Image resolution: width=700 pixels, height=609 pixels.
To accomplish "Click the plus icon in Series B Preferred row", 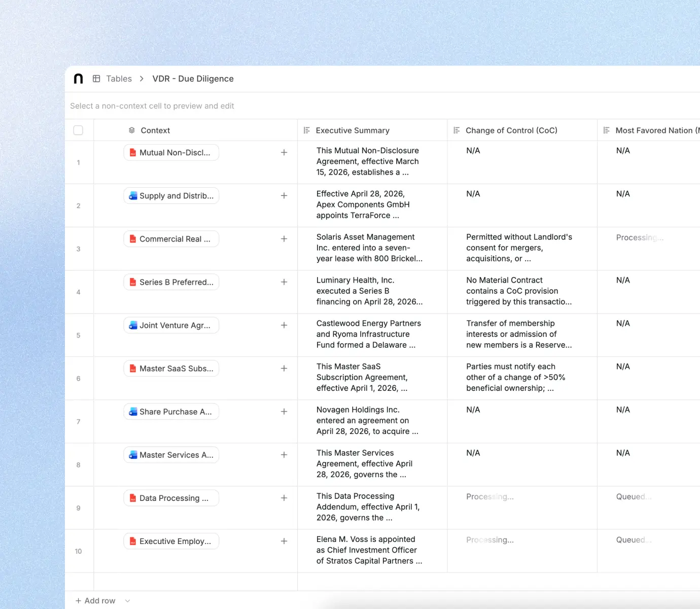I will click(284, 282).
